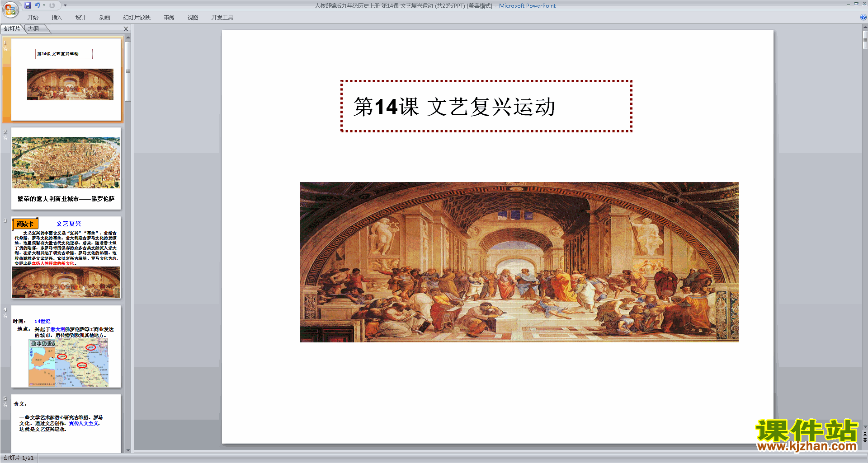
Task: Open the 审阅 ribbon tab
Action: 169,18
